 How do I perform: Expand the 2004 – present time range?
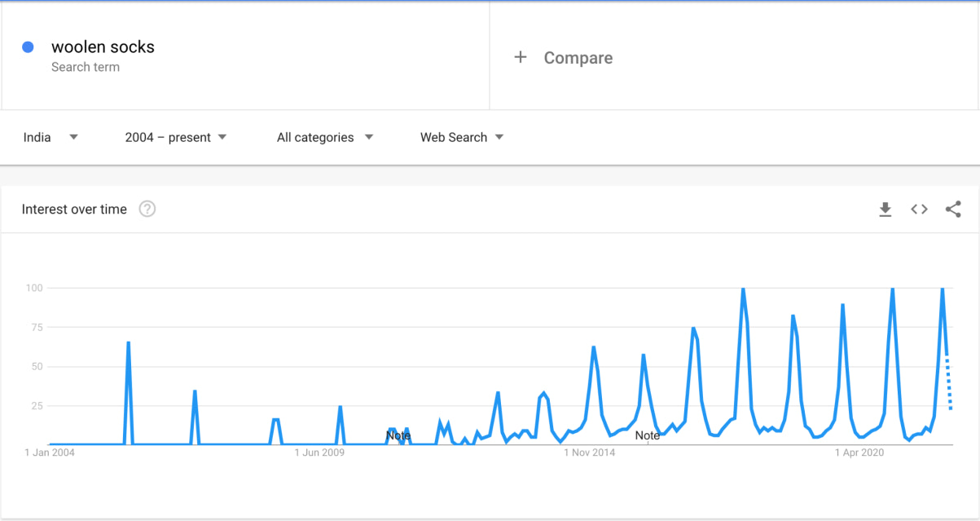point(176,137)
